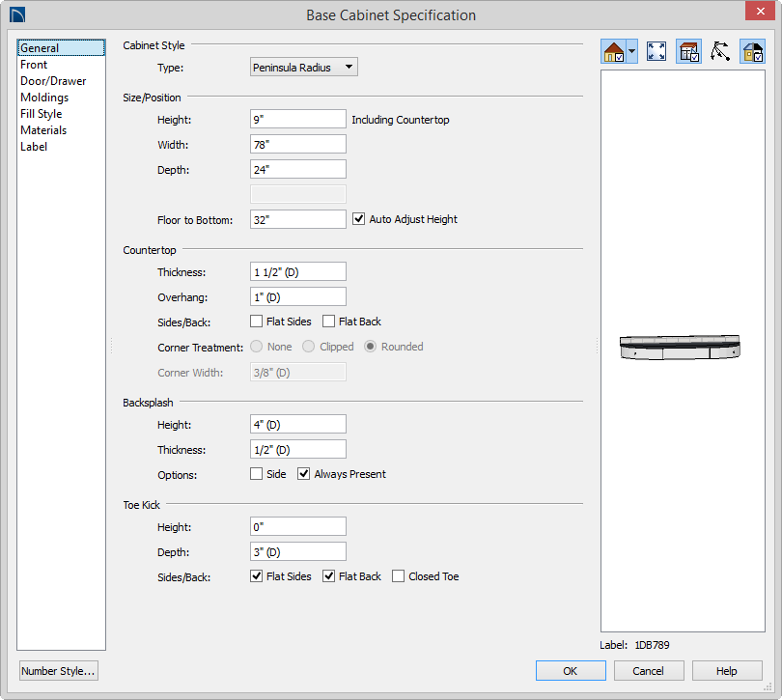This screenshot has width=782, height=700.
Task: Click the Including Countertop text
Action: click(401, 120)
